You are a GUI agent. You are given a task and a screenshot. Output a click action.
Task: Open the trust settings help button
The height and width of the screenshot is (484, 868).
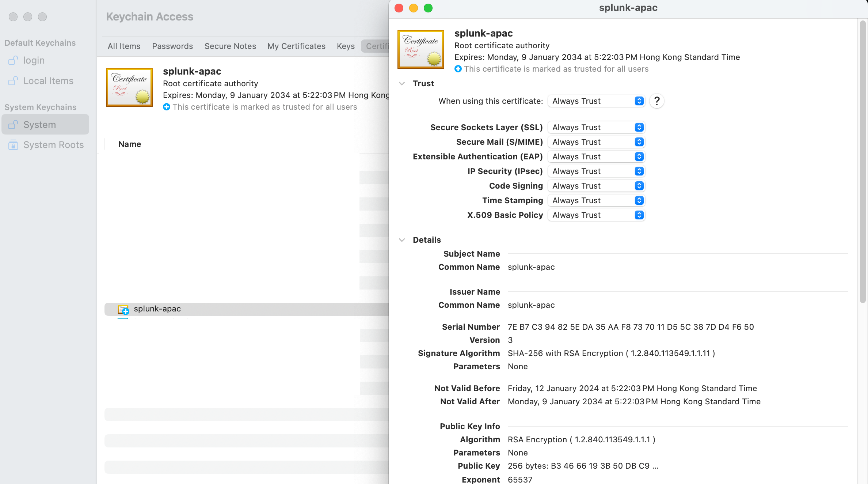coord(657,101)
